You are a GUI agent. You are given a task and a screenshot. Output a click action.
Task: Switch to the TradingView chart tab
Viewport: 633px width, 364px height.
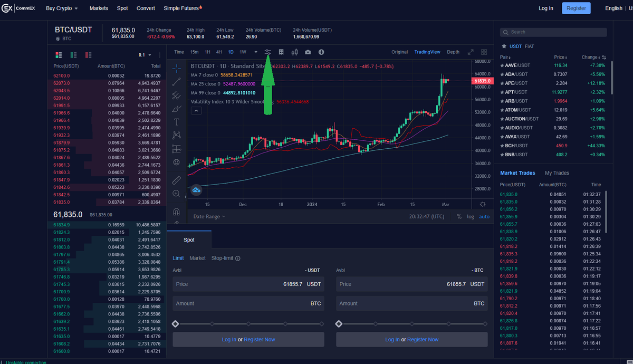[x=427, y=52]
